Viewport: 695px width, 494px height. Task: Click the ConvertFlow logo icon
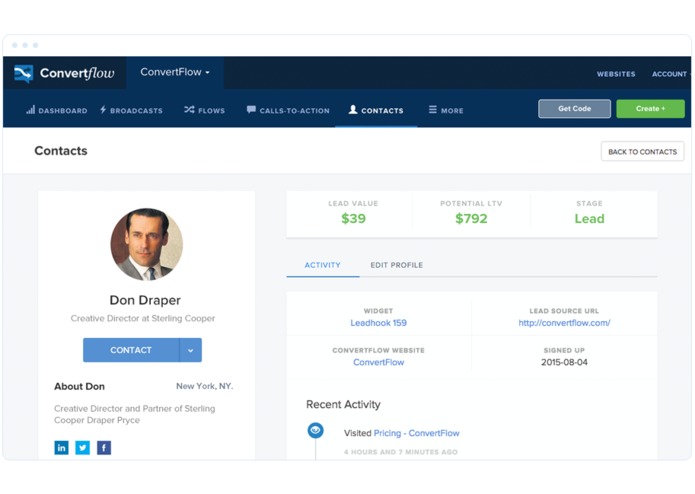click(23, 73)
